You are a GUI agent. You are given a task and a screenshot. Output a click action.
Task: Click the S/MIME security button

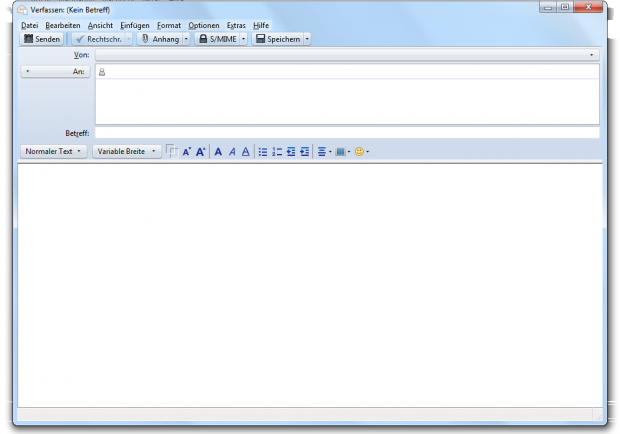pos(217,39)
